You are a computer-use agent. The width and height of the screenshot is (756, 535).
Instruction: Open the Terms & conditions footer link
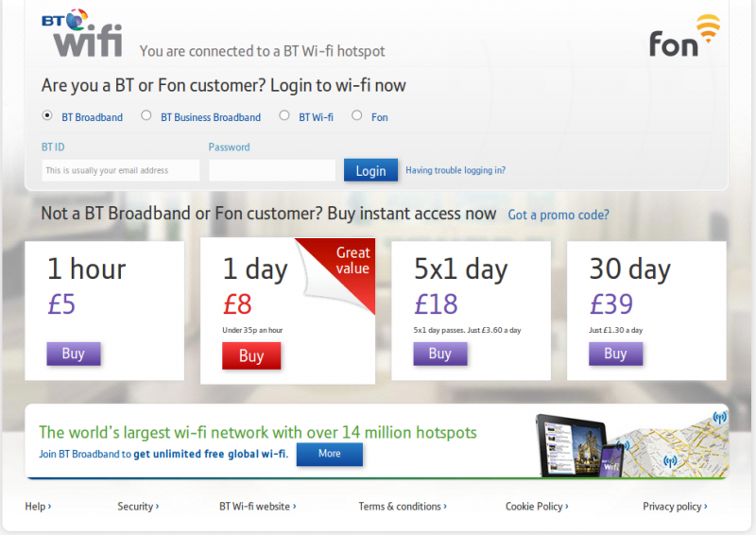pos(403,507)
